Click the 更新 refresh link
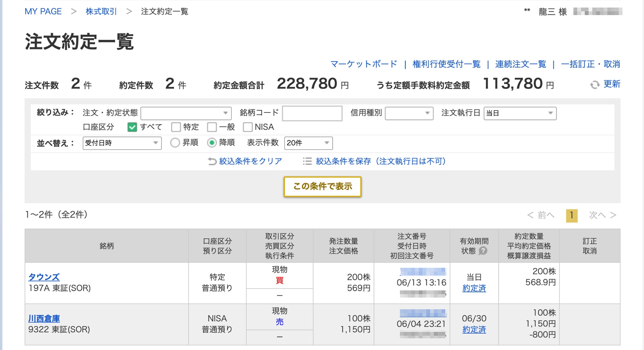Screen dimensions: 644x350 (612, 84)
